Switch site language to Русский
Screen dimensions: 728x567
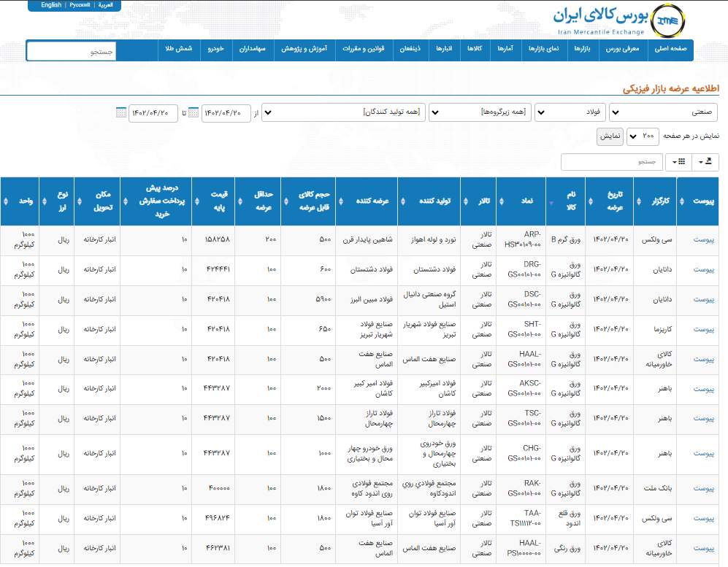pyautogui.click(x=80, y=5)
